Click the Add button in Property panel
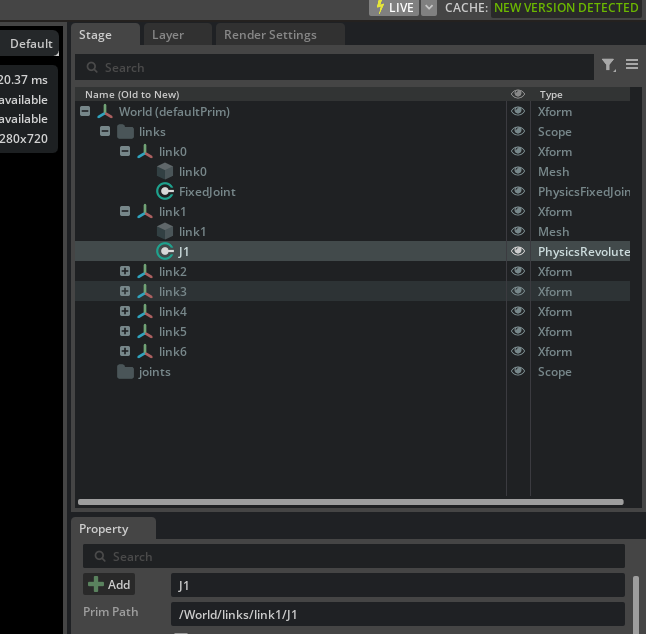646x634 pixels. 109,584
